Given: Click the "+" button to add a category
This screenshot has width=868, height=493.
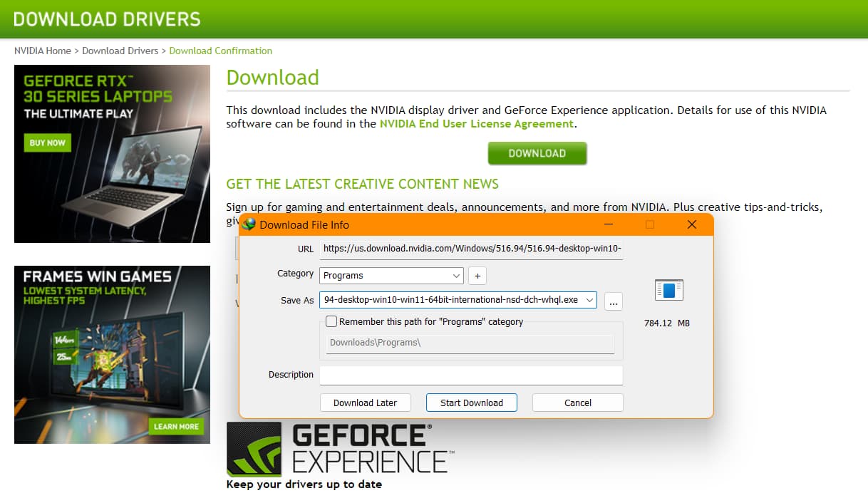Looking at the screenshot, I should [x=477, y=275].
